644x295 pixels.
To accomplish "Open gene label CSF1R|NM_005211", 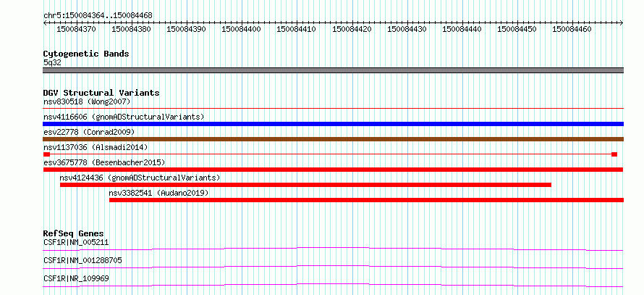I will pos(76,242).
